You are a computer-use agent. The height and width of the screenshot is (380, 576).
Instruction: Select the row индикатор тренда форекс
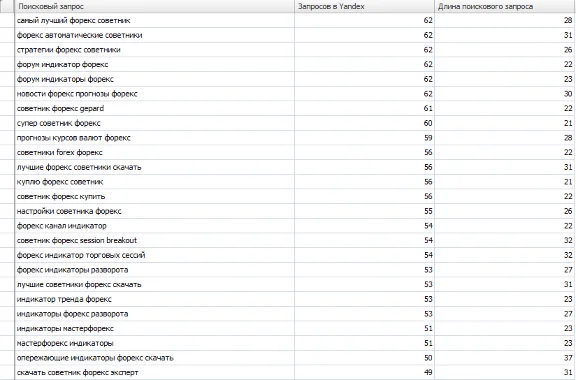[288, 299]
